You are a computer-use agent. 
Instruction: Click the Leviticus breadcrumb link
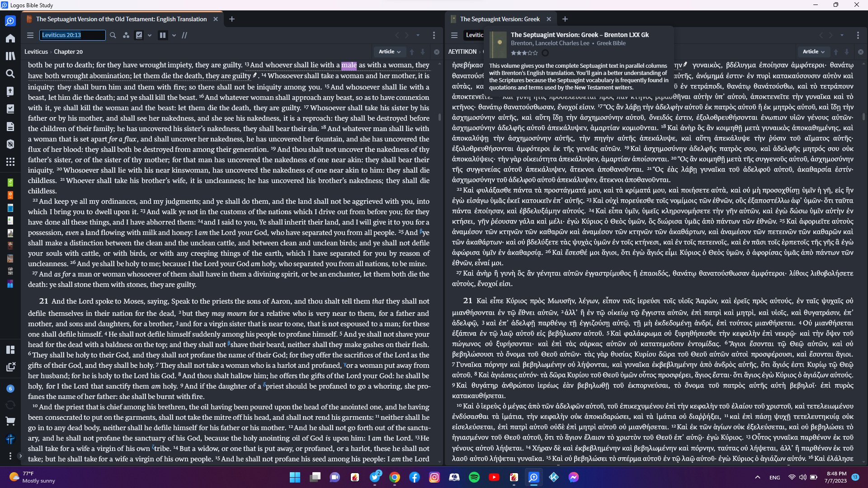[36, 52]
